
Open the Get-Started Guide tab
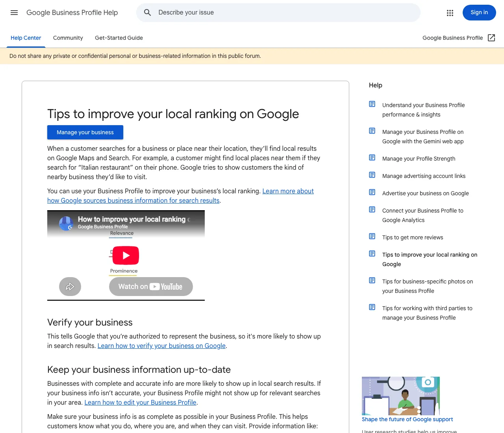coord(119,38)
